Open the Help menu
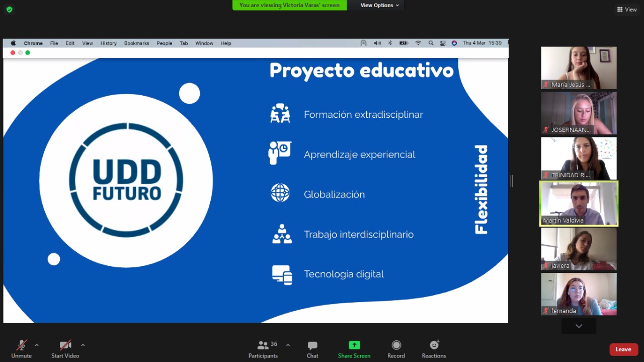Viewport: 644px width, 362px height. point(226,43)
